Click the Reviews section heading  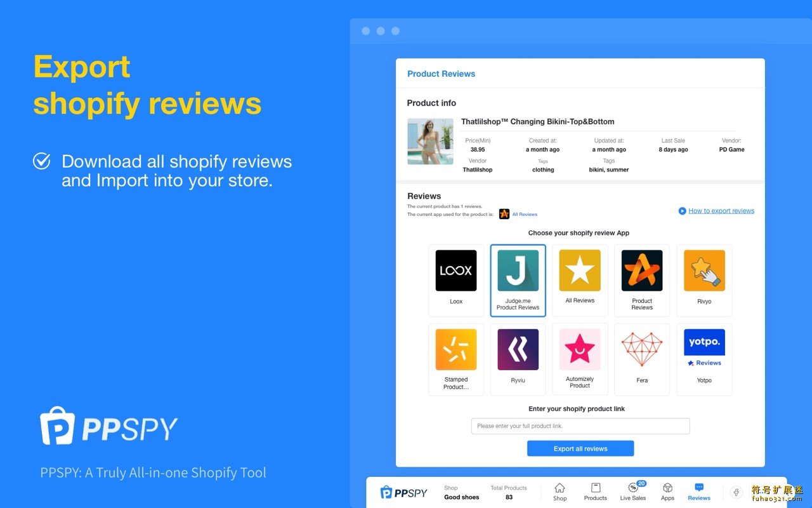(424, 196)
